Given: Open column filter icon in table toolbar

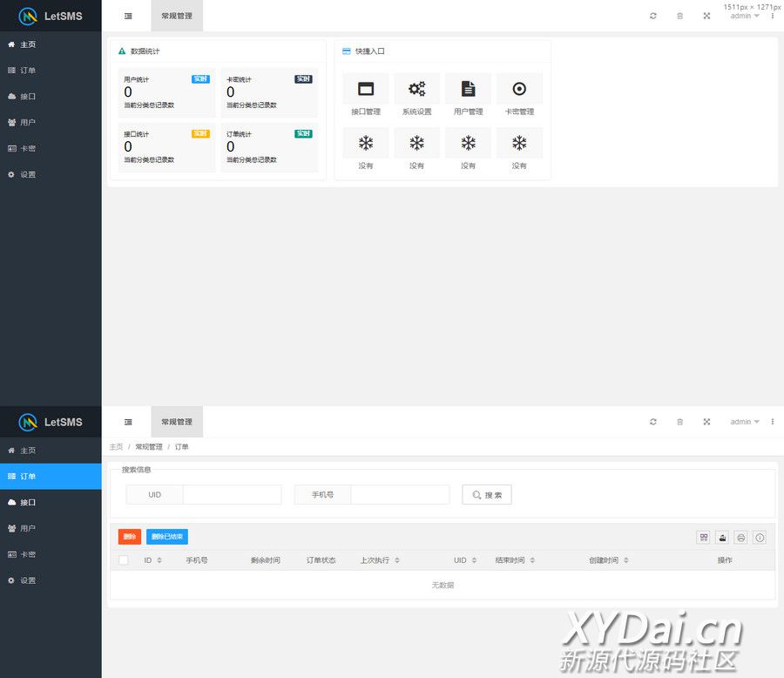Looking at the screenshot, I should pos(703,538).
